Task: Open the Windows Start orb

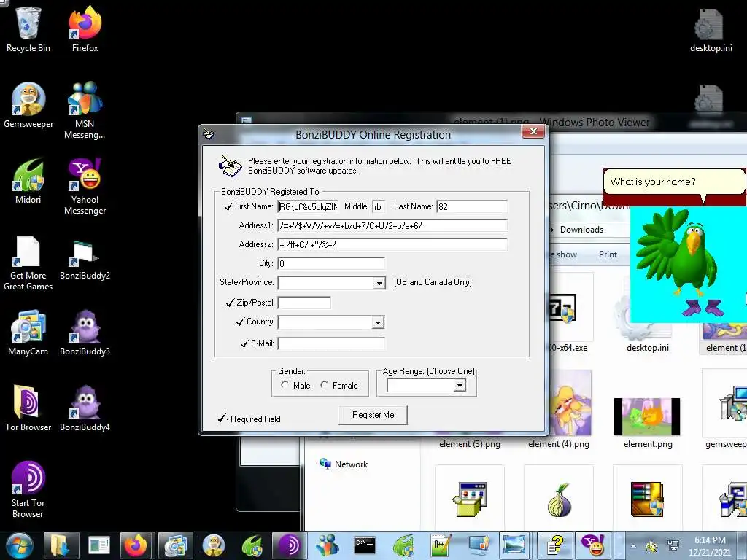Action: click(x=19, y=545)
